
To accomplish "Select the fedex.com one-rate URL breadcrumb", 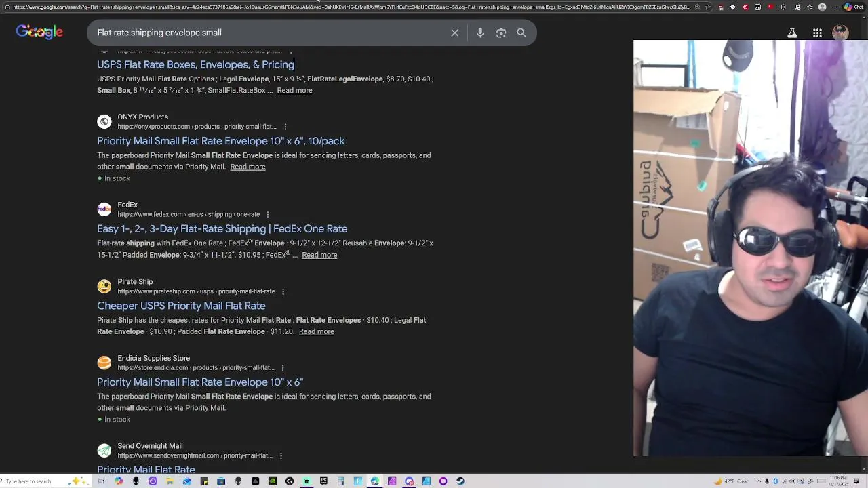I will click(x=189, y=215).
